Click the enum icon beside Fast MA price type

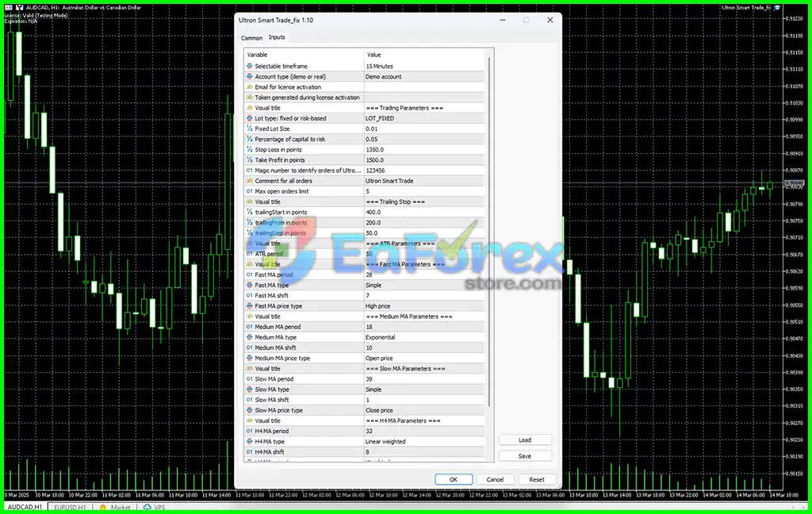[x=250, y=305]
